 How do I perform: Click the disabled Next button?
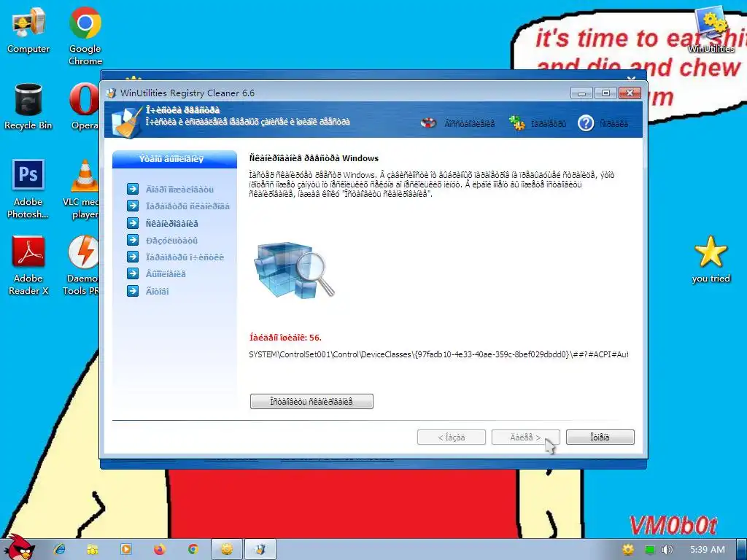(525, 437)
